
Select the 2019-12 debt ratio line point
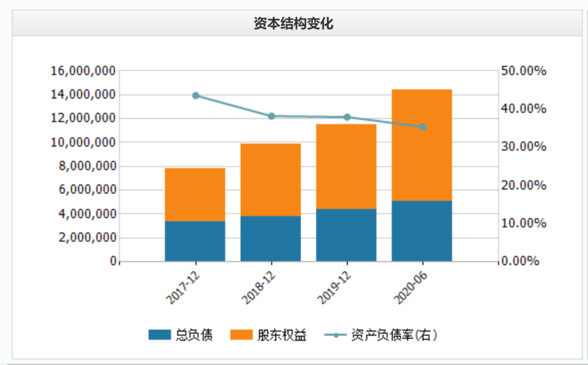point(347,117)
